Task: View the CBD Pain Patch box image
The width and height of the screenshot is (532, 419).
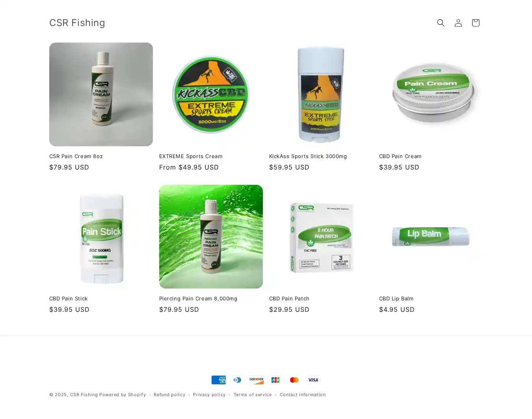Action: pyautogui.click(x=321, y=237)
